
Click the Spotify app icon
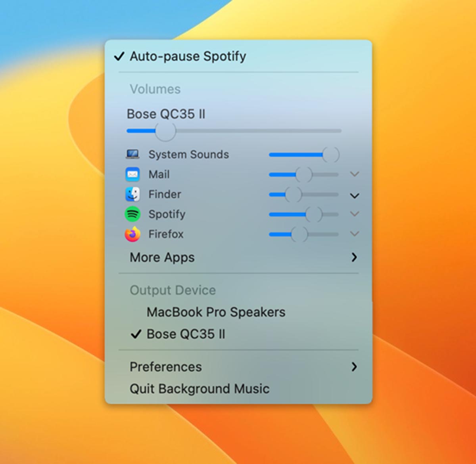click(132, 214)
